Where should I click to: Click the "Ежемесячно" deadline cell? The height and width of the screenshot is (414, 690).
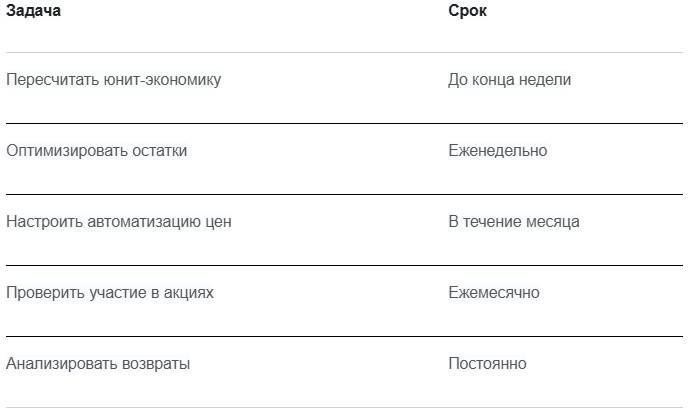(493, 293)
